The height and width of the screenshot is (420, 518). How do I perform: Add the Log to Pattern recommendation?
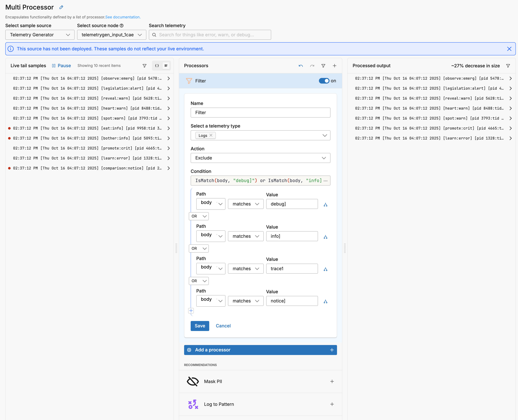pyautogui.click(x=332, y=404)
